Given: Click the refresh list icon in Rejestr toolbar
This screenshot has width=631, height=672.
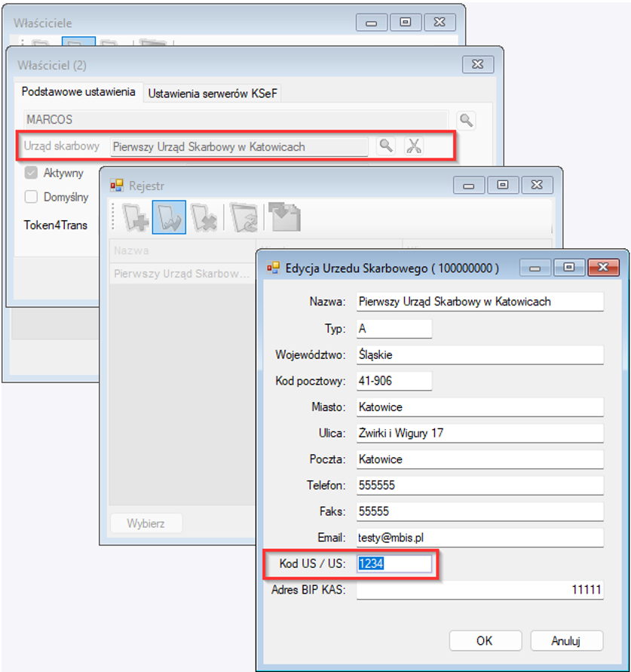Looking at the screenshot, I should click(244, 218).
